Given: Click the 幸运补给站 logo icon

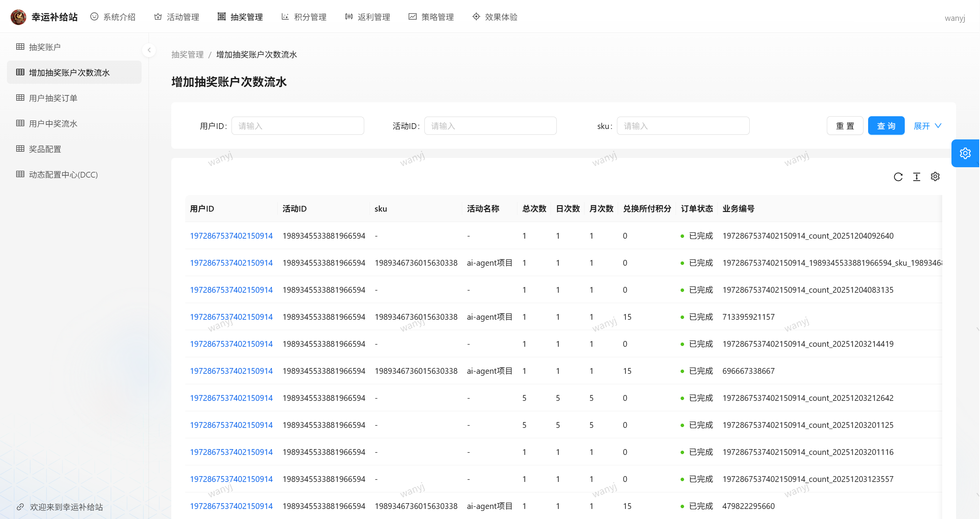Looking at the screenshot, I should pyautogui.click(x=18, y=17).
